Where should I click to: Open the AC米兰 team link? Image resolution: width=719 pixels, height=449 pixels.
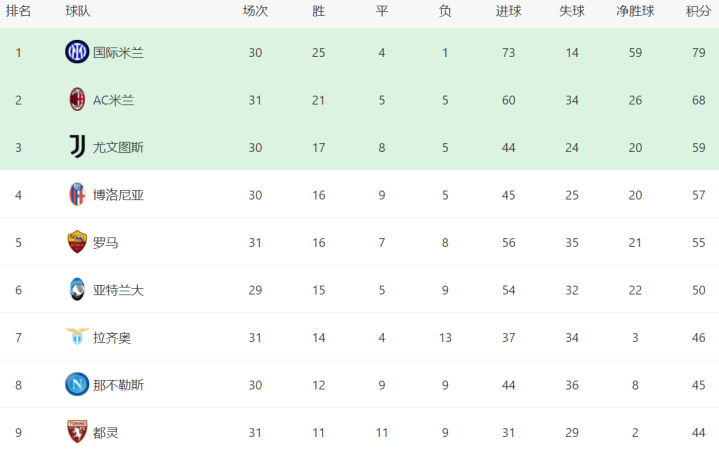click(x=113, y=99)
